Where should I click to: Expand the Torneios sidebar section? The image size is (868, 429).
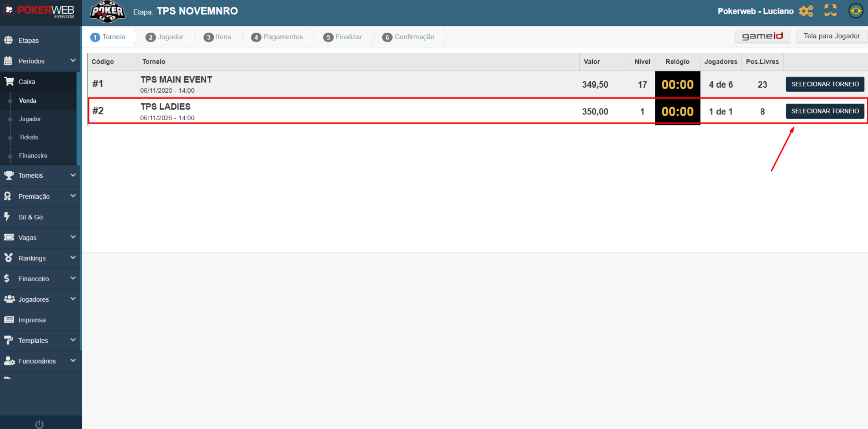tap(40, 175)
